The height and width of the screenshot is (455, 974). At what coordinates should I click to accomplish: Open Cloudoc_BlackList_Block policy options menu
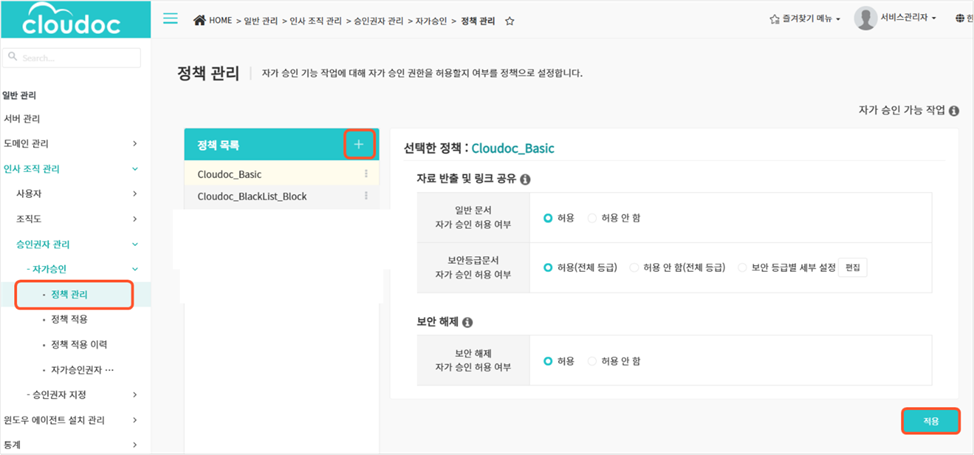click(x=366, y=197)
